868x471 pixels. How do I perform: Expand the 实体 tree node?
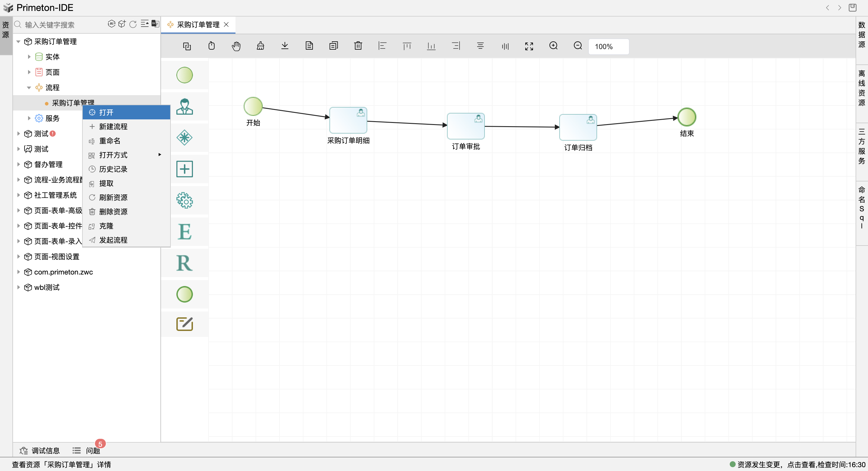(29, 57)
